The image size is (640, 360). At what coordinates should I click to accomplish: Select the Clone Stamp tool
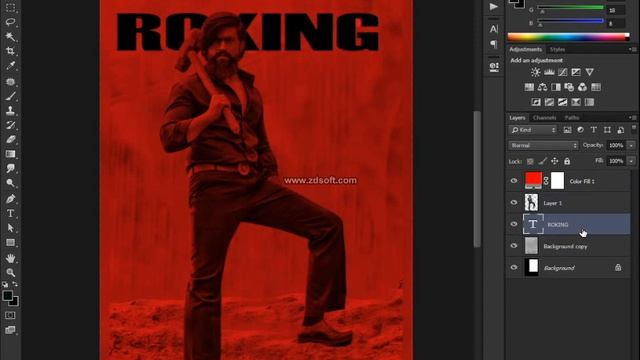click(x=10, y=111)
